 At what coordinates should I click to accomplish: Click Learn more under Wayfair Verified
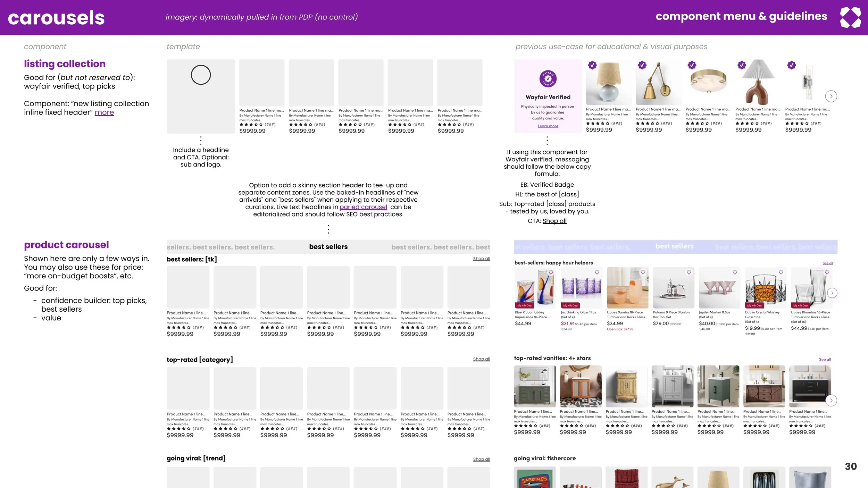(x=548, y=126)
